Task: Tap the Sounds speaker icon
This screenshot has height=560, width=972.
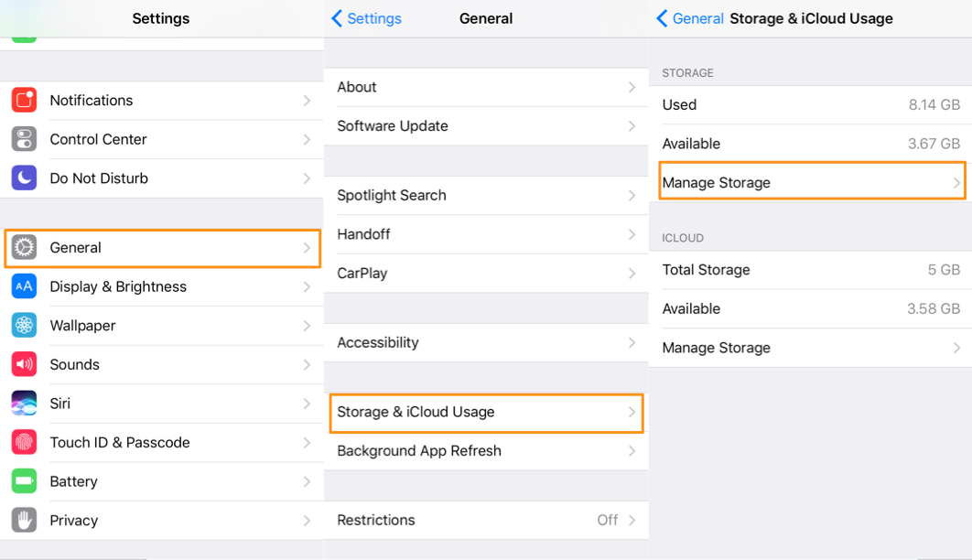Action: [x=24, y=364]
